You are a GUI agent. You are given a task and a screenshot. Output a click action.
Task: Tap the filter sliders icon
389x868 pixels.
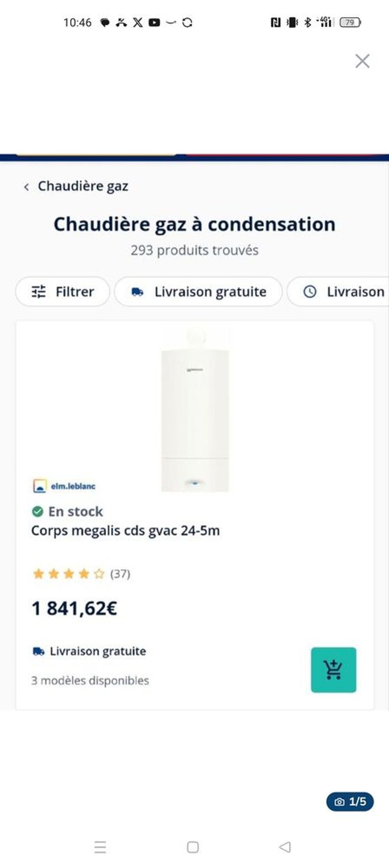tap(39, 292)
